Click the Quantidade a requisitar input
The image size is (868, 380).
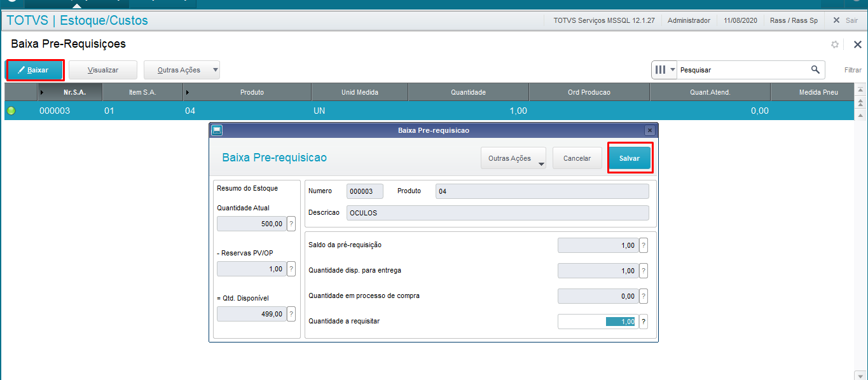[598, 322]
